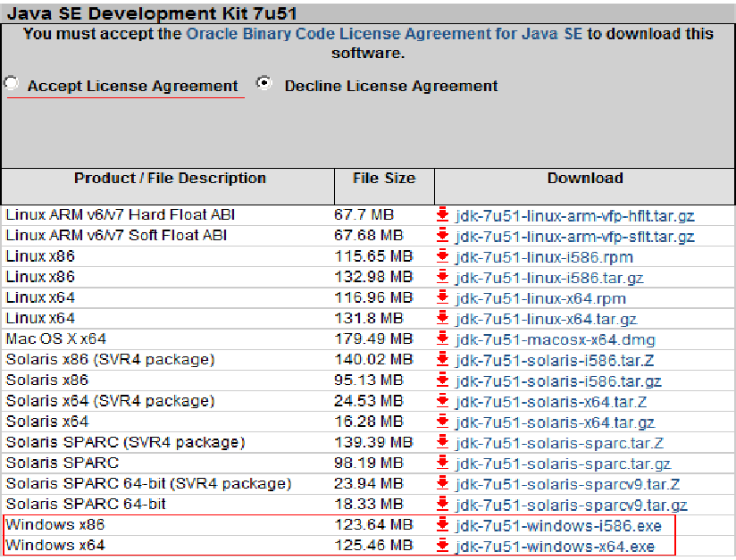Click download arrow for jdk-7u51-solaris-x64.tar.gz
Screen dimensions: 736x560
pyautogui.click(x=442, y=421)
